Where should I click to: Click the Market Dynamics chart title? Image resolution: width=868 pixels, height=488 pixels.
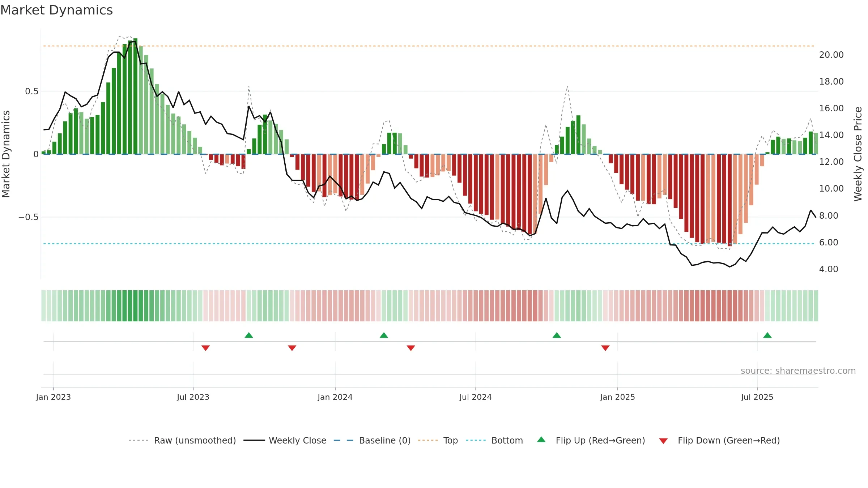(57, 10)
